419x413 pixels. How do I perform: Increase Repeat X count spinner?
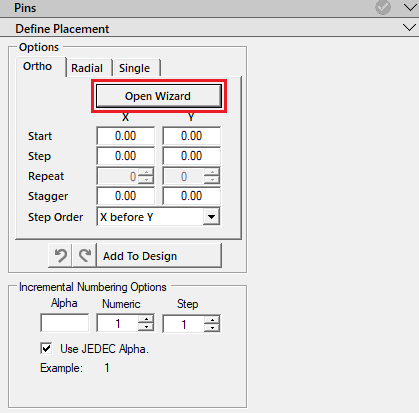coord(146,172)
